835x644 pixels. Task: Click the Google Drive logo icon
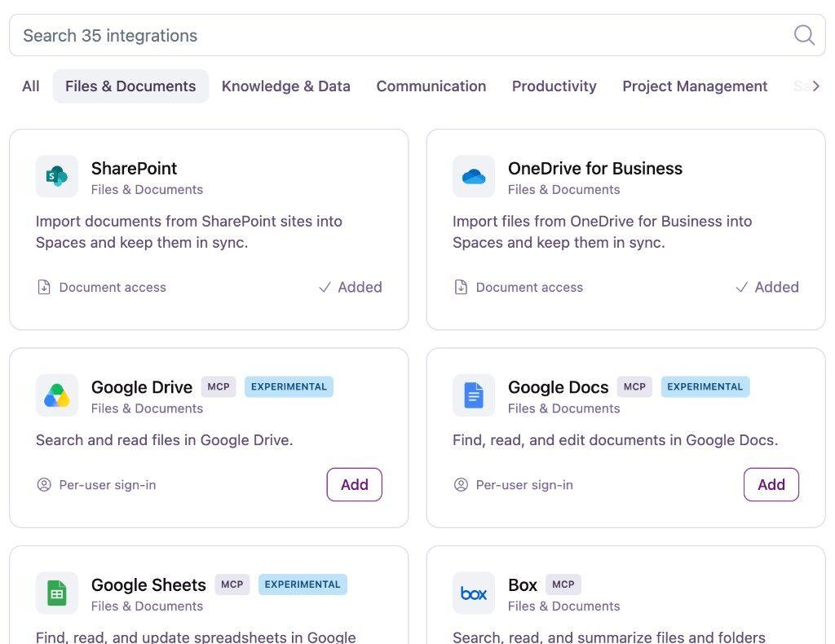pos(57,395)
